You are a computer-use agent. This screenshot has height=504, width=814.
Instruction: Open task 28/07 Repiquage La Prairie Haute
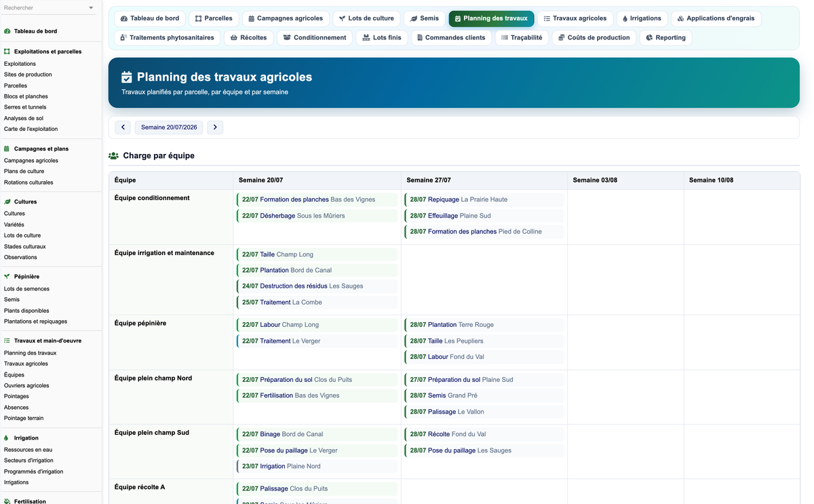pos(484,199)
